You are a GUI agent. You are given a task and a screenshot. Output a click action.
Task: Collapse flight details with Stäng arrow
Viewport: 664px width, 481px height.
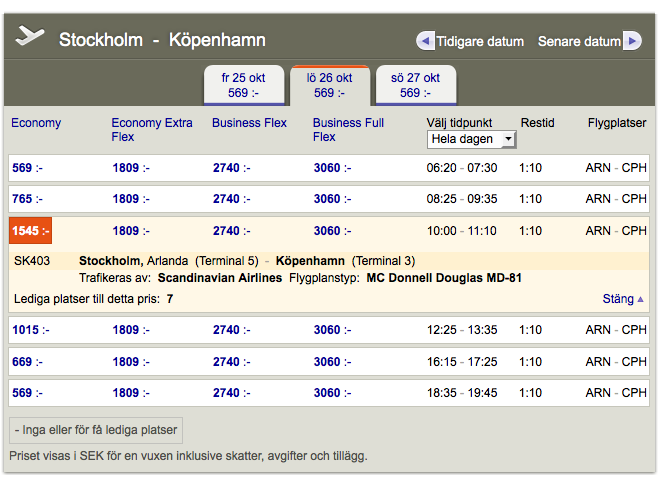(640, 299)
